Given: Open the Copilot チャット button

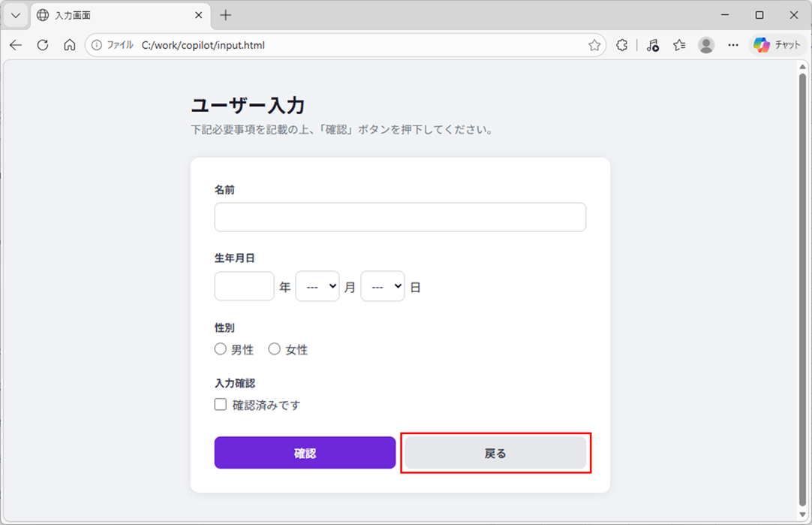Looking at the screenshot, I should tap(777, 45).
